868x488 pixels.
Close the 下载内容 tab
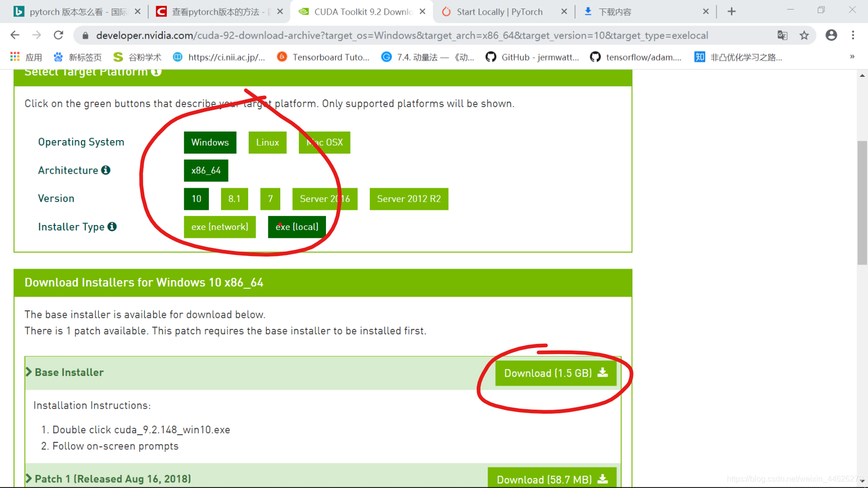(x=706, y=11)
